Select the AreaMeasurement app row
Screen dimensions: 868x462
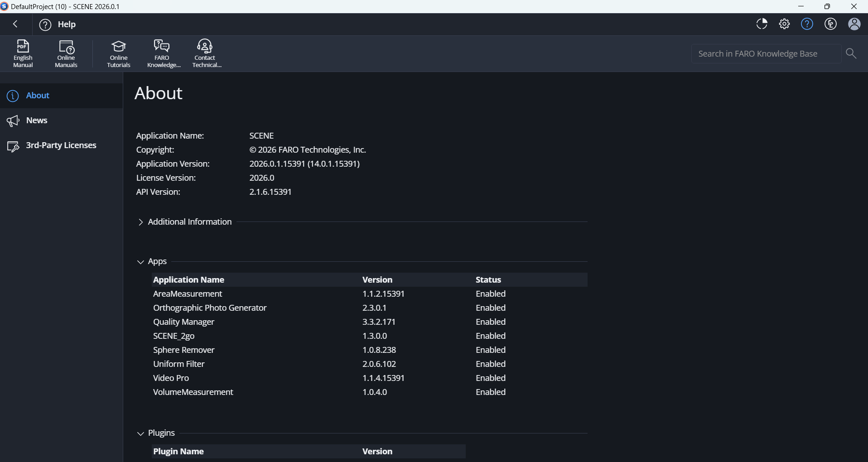coord(370,294)
